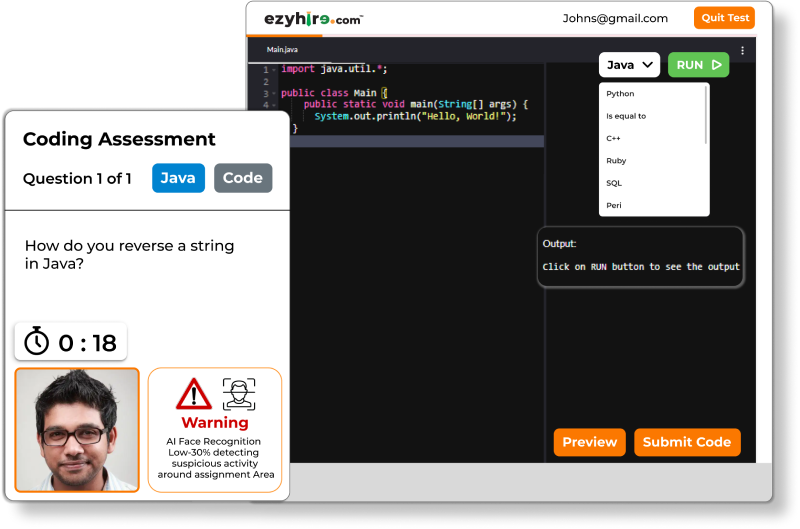Click the red warning triangle icon
Screen dimensions: 800x529
(194, 394)
